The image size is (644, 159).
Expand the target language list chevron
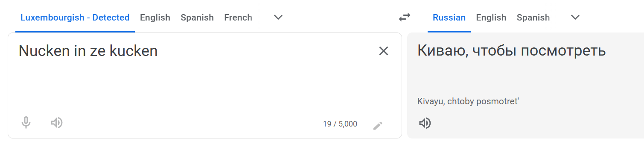(x=575, y=18)
